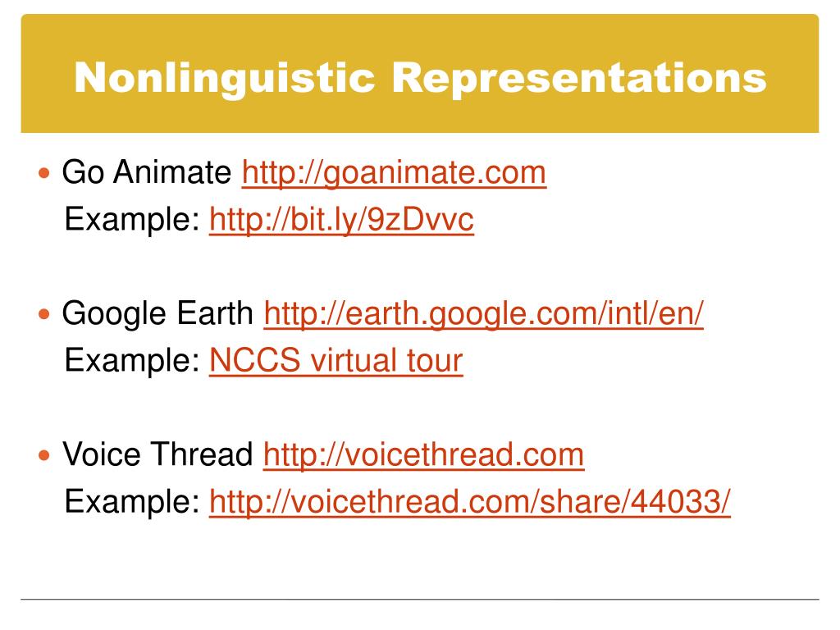Click the Example: label before the bit.ly link
The height and width of the screenshot is (630, 840).
132,220
